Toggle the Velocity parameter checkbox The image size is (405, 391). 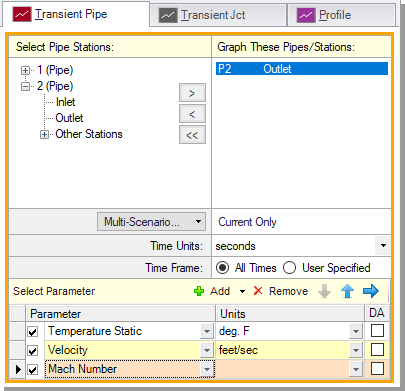(x=33, y=351)
